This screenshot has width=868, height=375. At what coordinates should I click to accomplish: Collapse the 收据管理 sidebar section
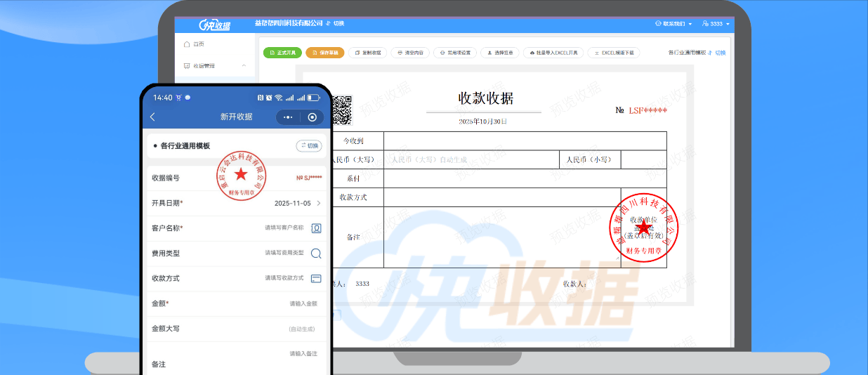click(x=244, y=66)
